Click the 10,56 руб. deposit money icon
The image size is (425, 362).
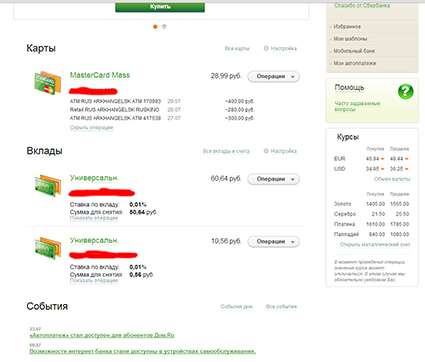point(48,248)
